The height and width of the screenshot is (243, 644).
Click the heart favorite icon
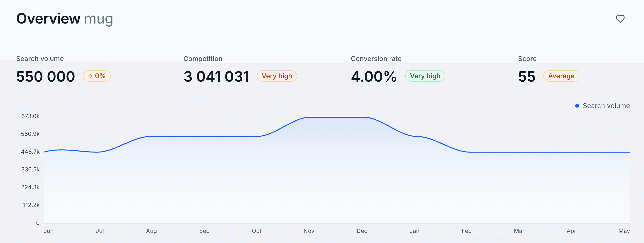620,19
